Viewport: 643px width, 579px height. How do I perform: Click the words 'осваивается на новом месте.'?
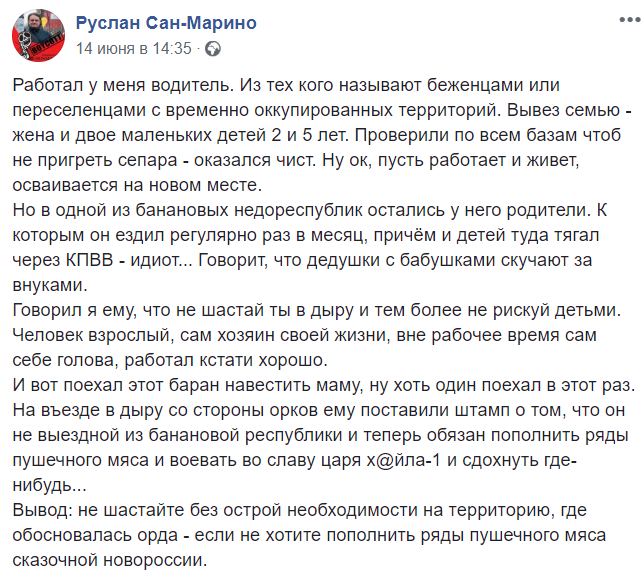tap(137, 185)
